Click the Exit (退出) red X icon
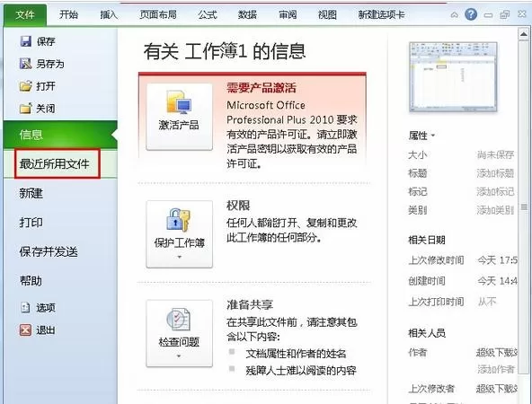Image resolution: width=532 pixels, height=404 pixels. [x=25, y=329]
